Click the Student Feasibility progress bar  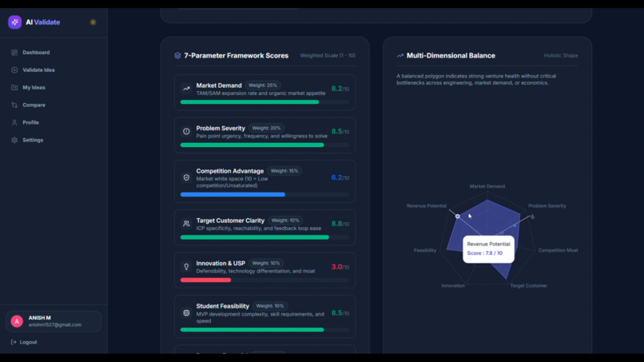(x=252, y=329)
